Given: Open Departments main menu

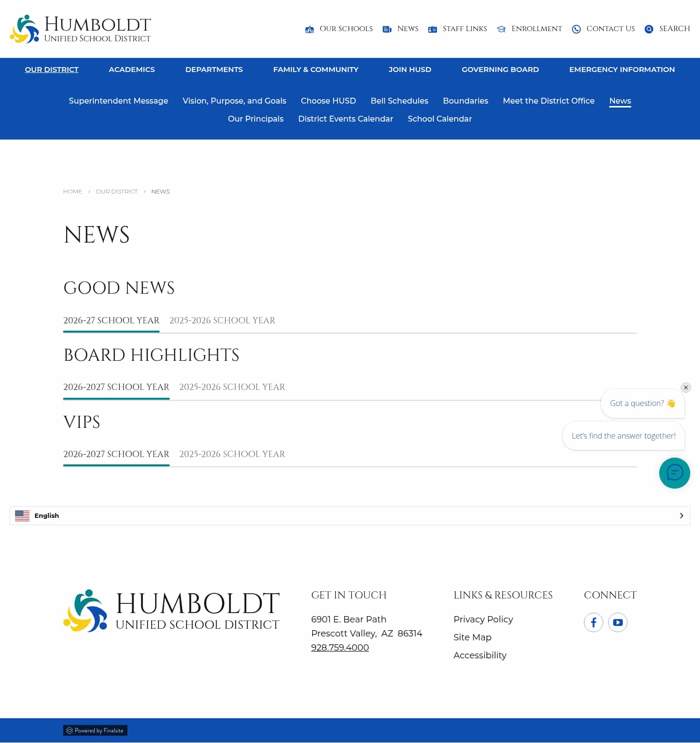Looking at the screenshot, I should (214, 70).
